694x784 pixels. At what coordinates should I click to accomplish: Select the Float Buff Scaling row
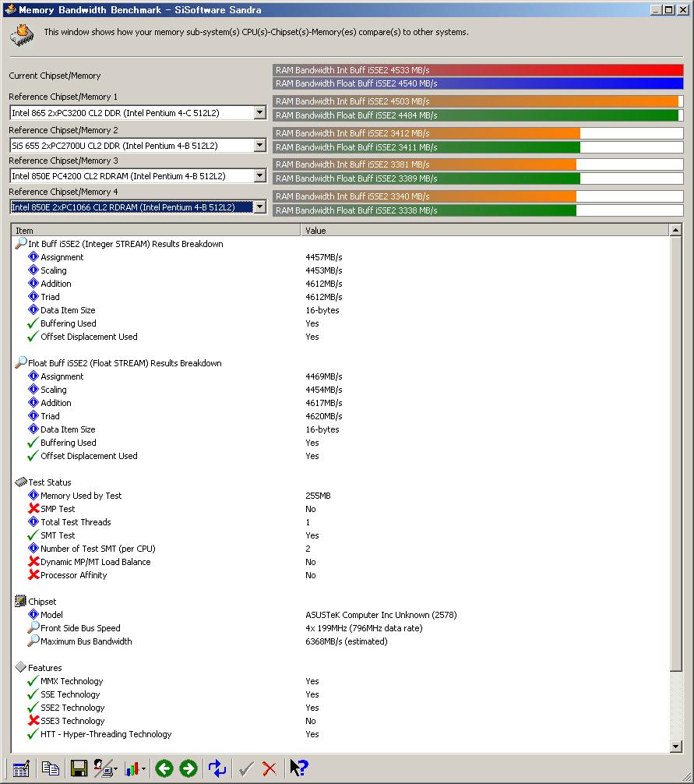click(x=340, y=390)
